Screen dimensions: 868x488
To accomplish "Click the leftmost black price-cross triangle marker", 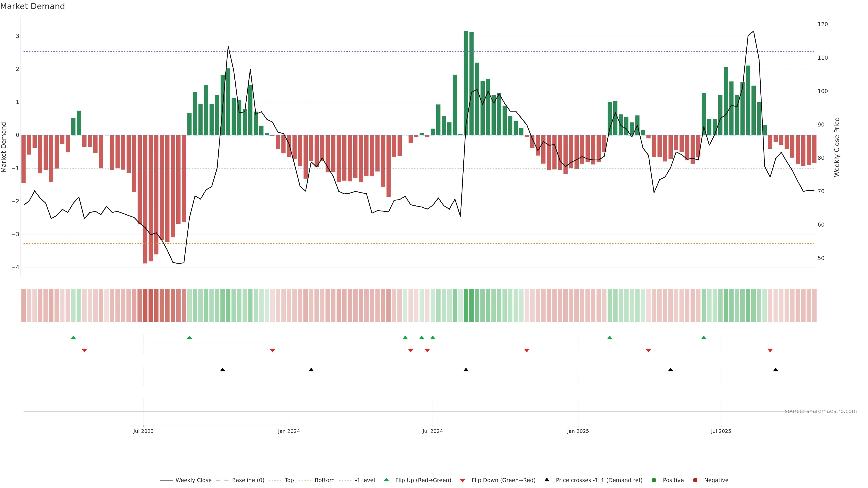I will pos(222,370).
